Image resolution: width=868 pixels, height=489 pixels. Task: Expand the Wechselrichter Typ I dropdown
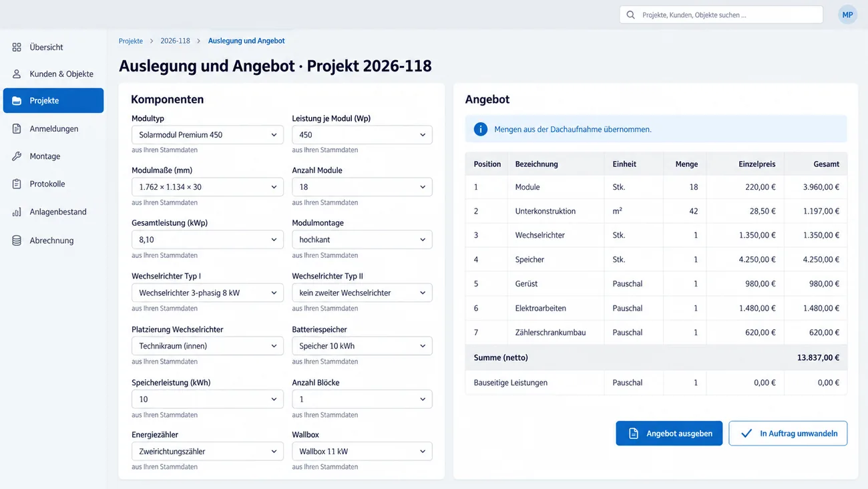click(x=208, y=293)
